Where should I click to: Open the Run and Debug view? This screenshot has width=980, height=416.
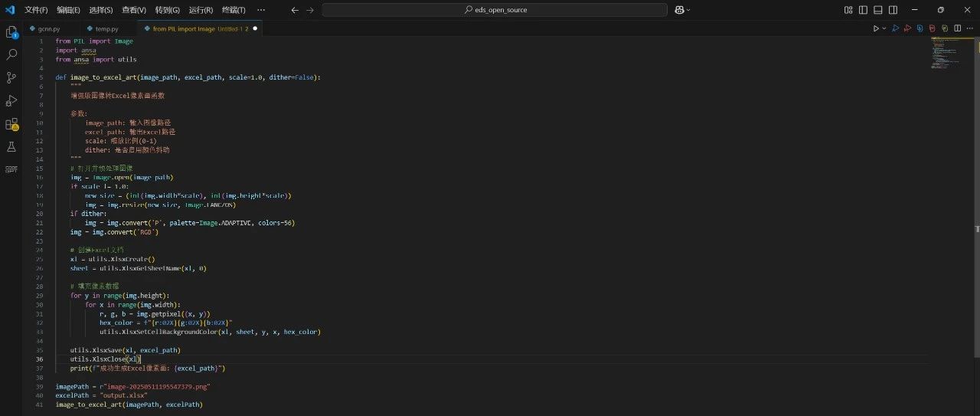pos(11,100)
